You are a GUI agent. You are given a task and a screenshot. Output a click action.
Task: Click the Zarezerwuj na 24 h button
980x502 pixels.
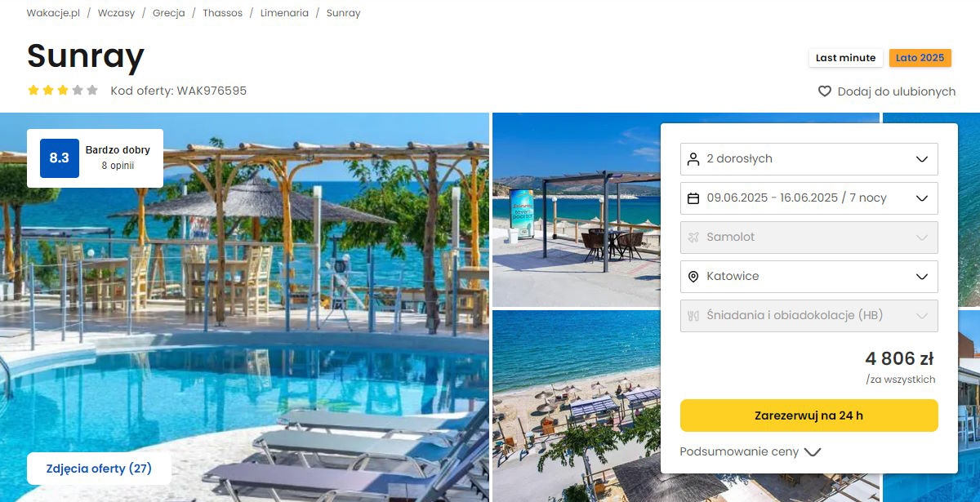click(x=808, y=415)
